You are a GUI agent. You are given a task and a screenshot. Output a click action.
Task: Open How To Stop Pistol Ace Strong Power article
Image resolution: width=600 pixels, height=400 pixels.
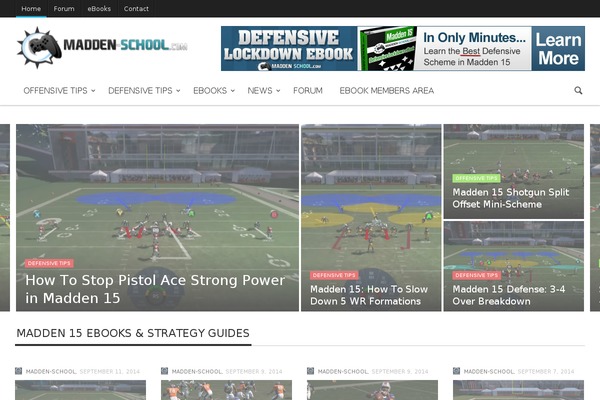[155, 289]
